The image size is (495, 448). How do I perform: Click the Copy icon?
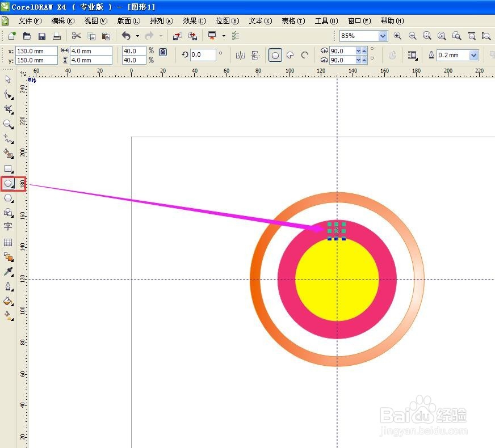click(x=91, y=36)
